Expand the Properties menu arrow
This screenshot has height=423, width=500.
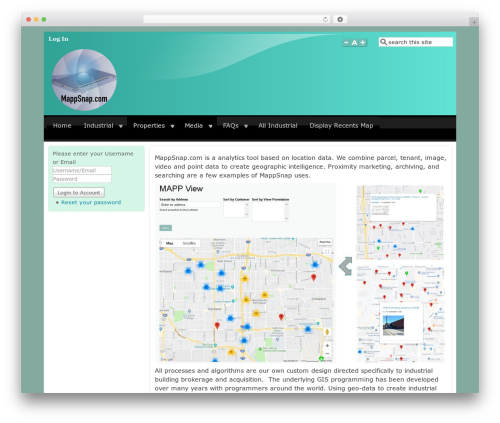tap(172, 126)
